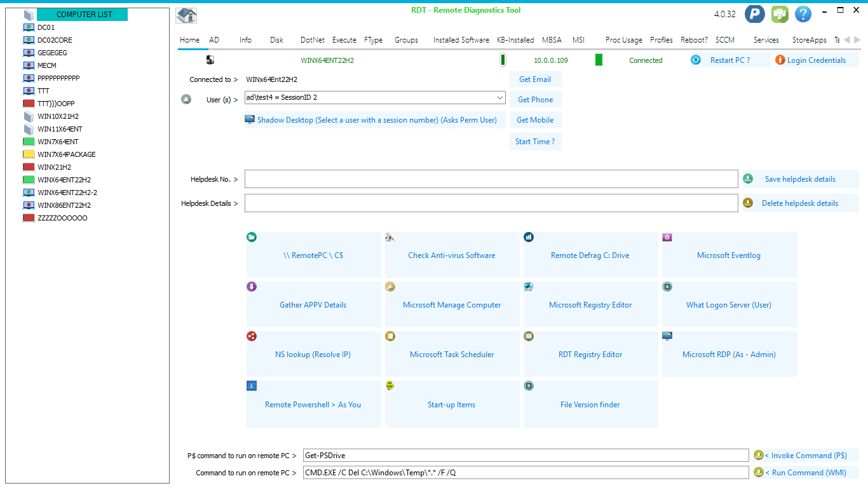
Task: Open Microsoft Eventlog tile
Action: point(729,255)
